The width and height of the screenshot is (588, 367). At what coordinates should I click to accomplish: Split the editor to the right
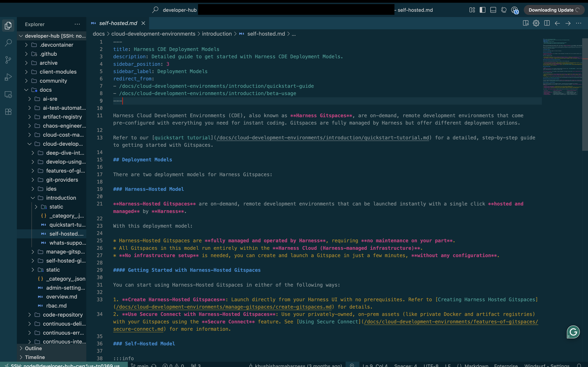547,23
